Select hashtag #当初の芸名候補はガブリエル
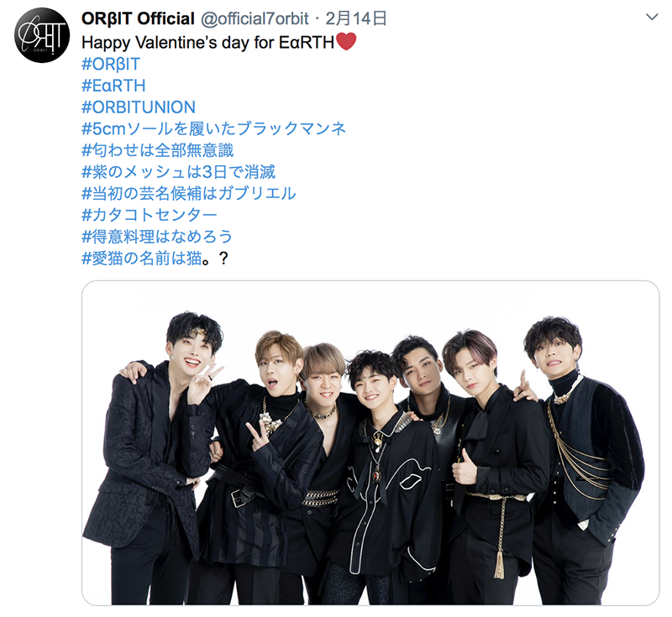Screen dimensions: 672x617 click(188, 193)
